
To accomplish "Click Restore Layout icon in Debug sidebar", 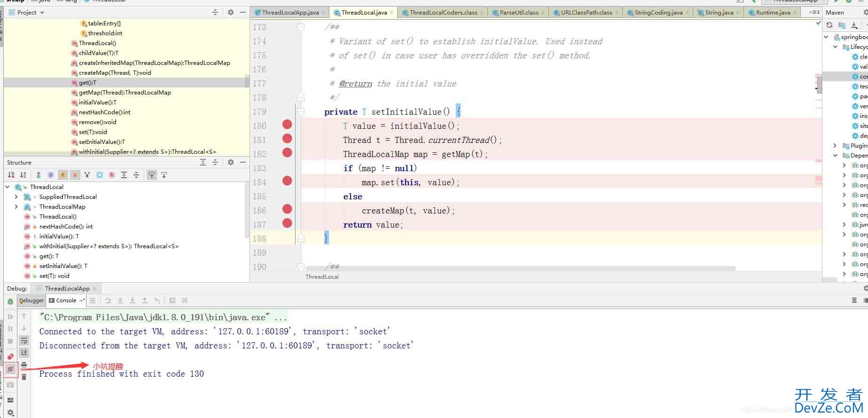I will (10, 400).
